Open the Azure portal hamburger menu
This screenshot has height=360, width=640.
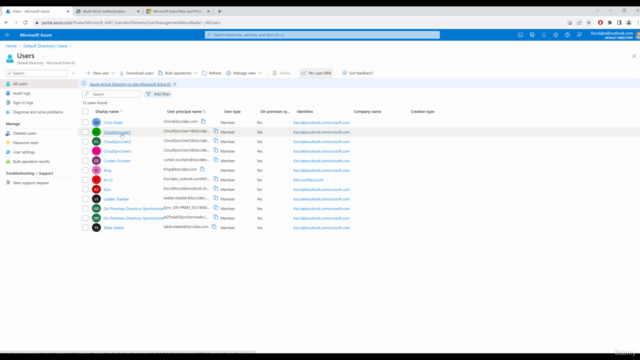(x=7, y=35)
